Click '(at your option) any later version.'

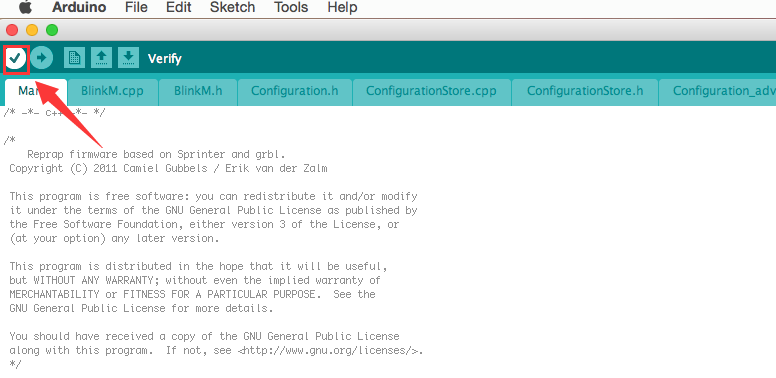[x=114, y=238]
